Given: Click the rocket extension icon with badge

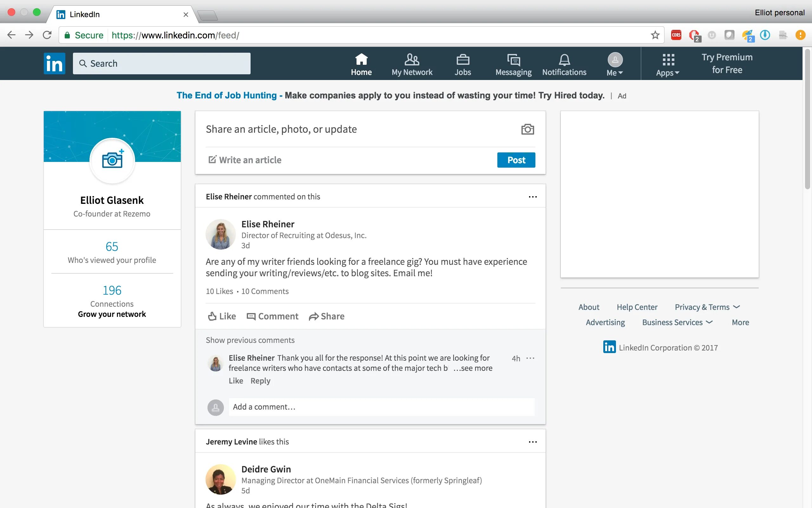Looking at the screenshot, I should [x=748, y=36].
